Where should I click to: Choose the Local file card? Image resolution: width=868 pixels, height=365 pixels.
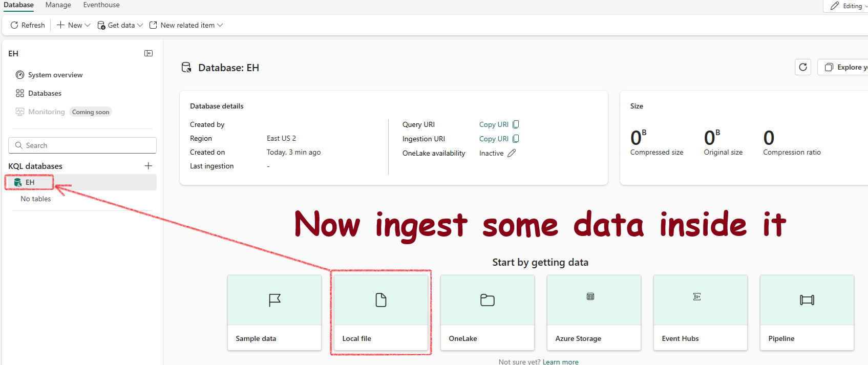click(381, 313)
